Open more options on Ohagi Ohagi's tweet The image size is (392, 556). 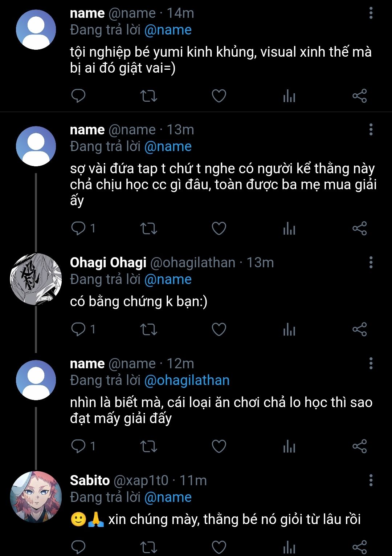[371, 262]
